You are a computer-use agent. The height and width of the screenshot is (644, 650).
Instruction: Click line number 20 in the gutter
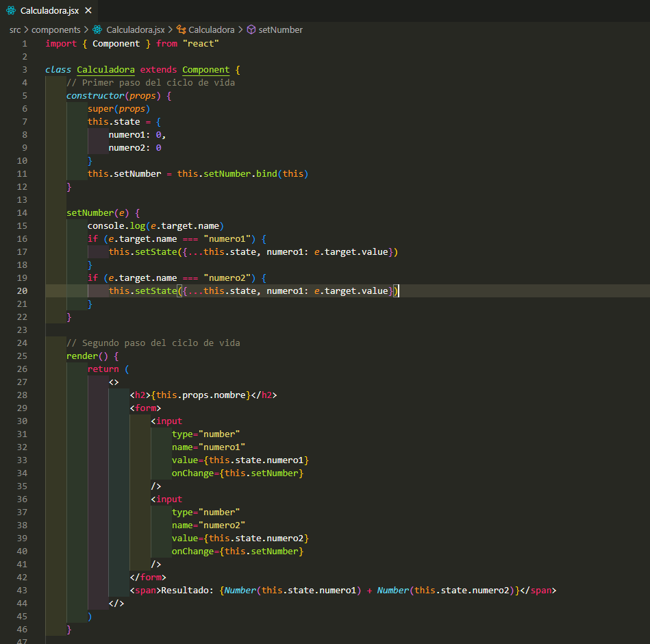click(x=23, y=290)
